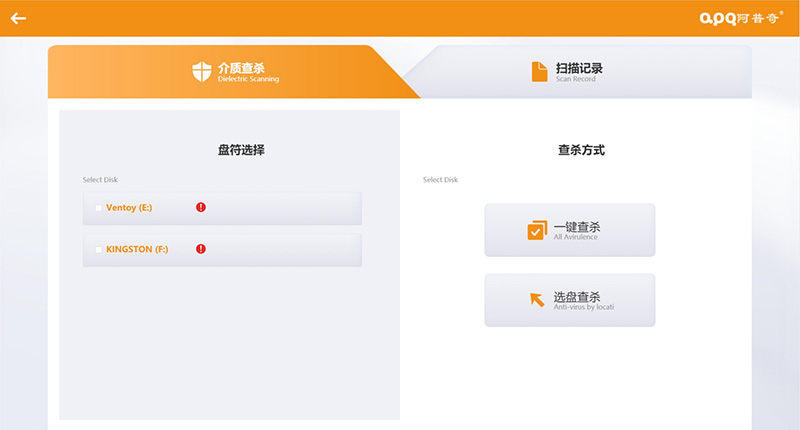Viewport: 800px width, 430px height.
Task: Start the 一键查杀 All Avirulence scan
Action: (570, 230)
